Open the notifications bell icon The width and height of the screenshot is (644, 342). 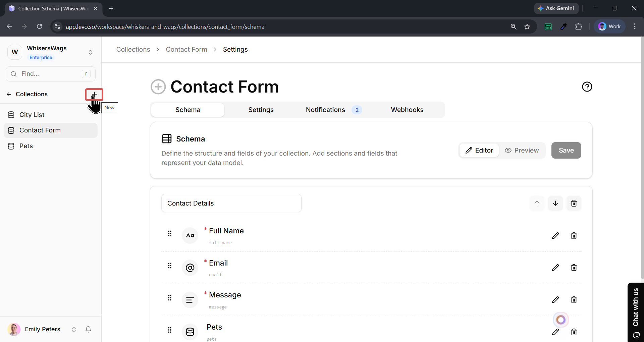(88, 329)
